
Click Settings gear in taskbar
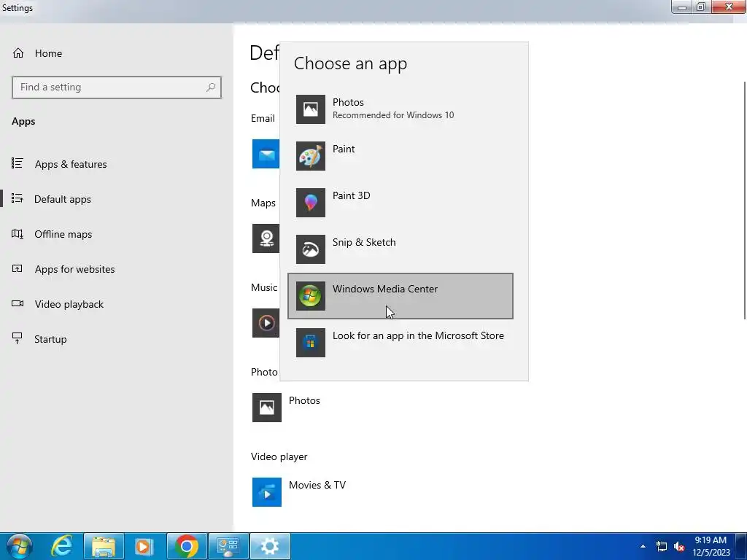[x=270, y=546]
